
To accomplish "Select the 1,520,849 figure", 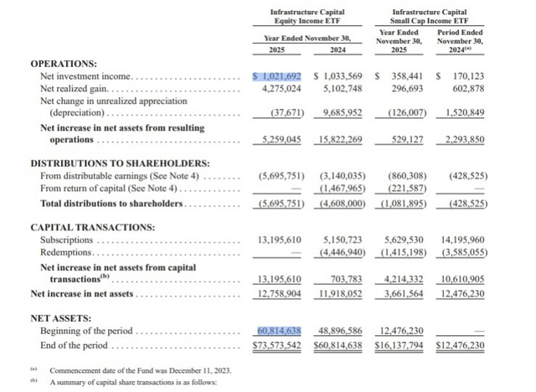I will [465, 113].
